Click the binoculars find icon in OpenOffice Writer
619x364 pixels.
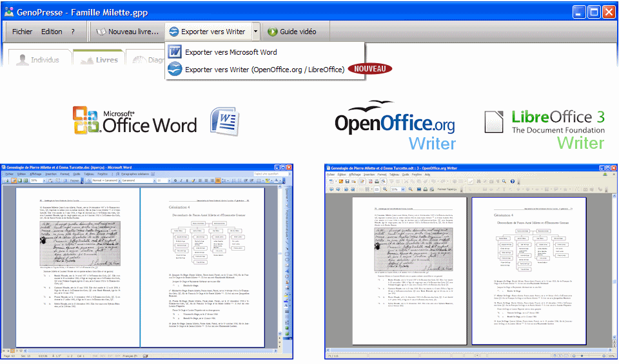[x=479, y=182]
